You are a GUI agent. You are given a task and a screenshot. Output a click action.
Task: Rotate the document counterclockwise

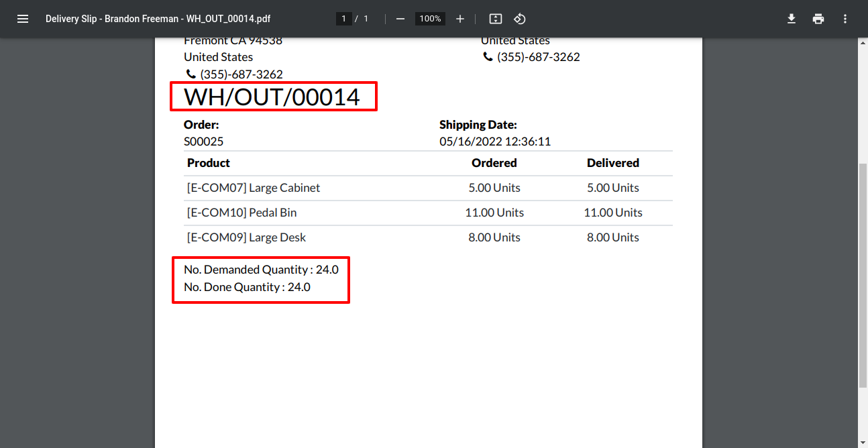tap(520, 19)
